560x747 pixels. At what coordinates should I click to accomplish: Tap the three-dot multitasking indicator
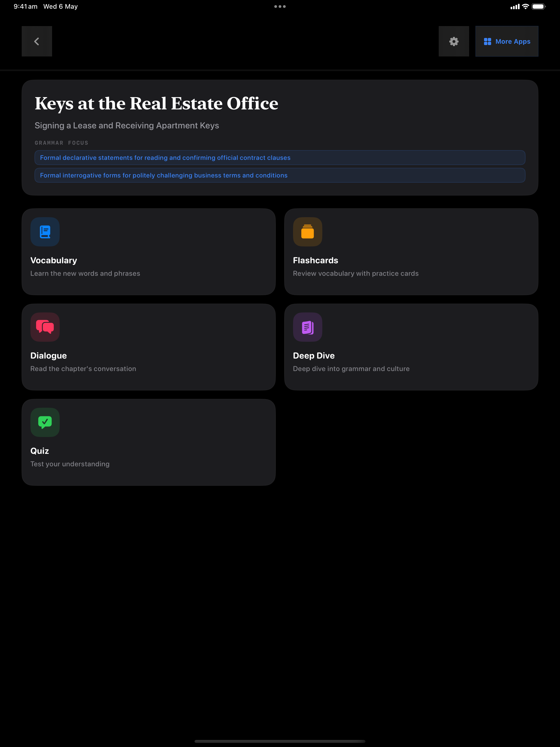[x=280, y=7]
